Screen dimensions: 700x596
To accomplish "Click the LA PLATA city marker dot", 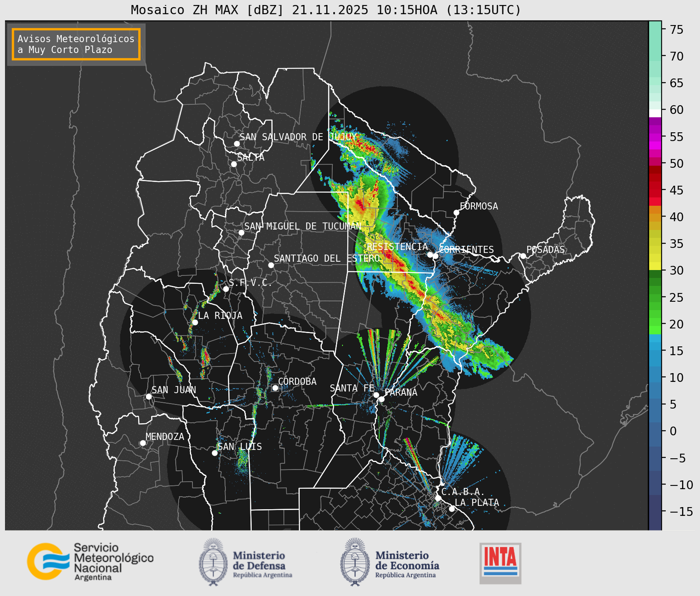I will pos(452,509).
